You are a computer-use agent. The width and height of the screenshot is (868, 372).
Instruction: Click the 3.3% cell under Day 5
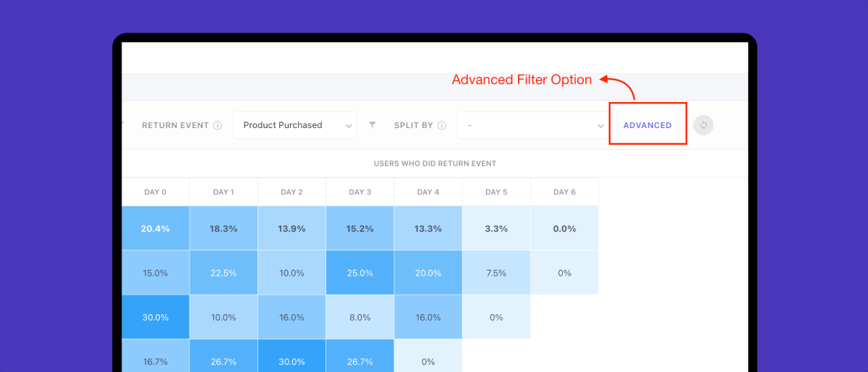coord(496,228)
